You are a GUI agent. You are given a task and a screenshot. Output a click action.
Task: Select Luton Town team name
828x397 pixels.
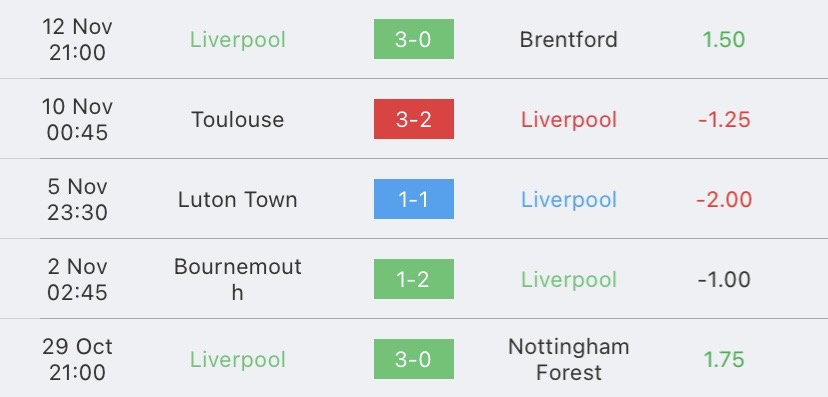pos(238,200)
